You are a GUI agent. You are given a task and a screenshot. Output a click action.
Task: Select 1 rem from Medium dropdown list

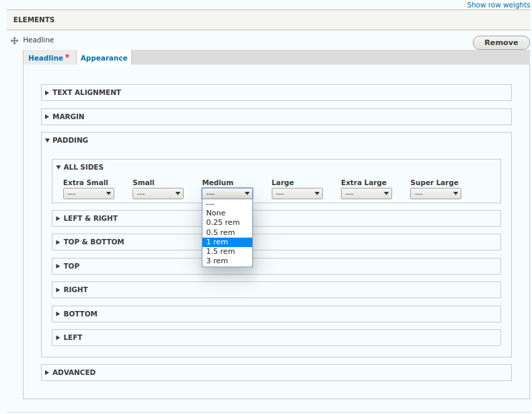click(227, 242)
